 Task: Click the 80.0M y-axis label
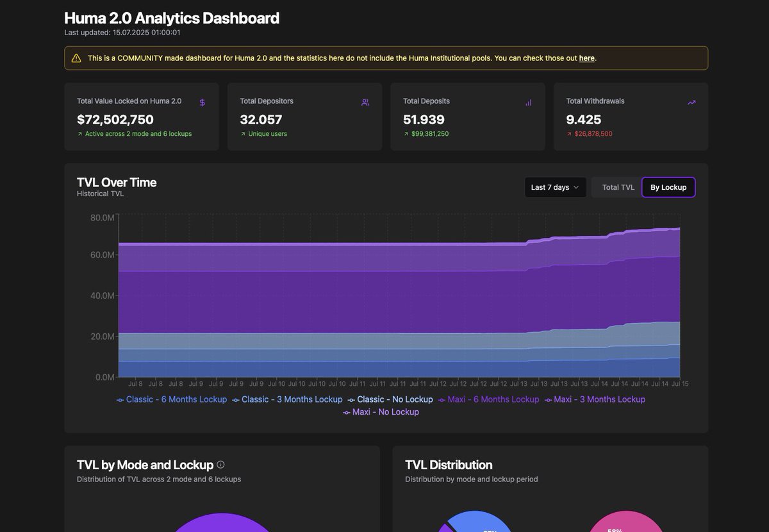103,218
